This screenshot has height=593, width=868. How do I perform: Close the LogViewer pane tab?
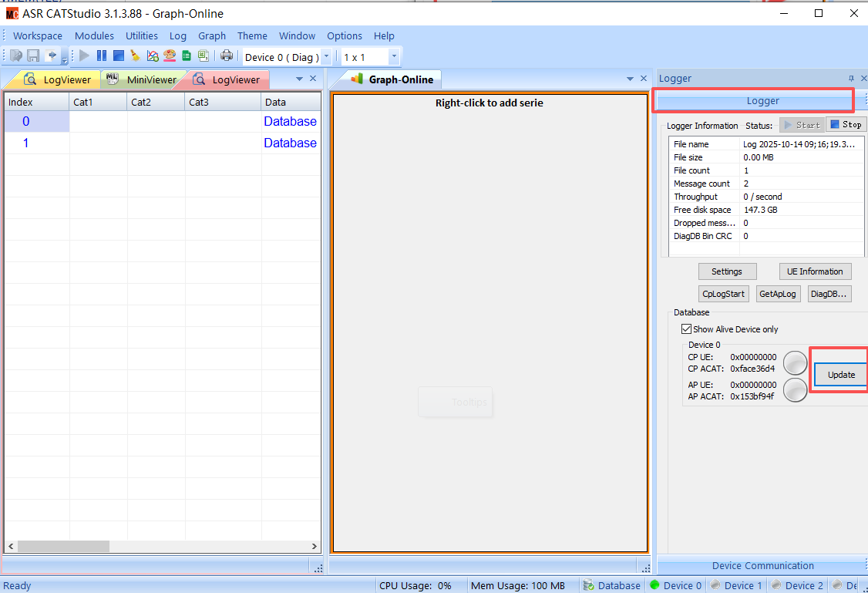313,79
